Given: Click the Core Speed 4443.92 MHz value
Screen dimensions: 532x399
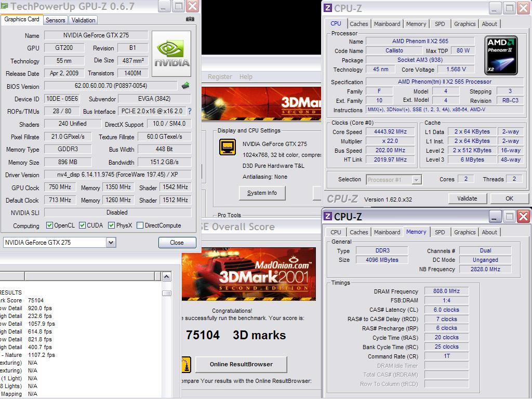Looking at the screenshot, I should pos(390,131).
